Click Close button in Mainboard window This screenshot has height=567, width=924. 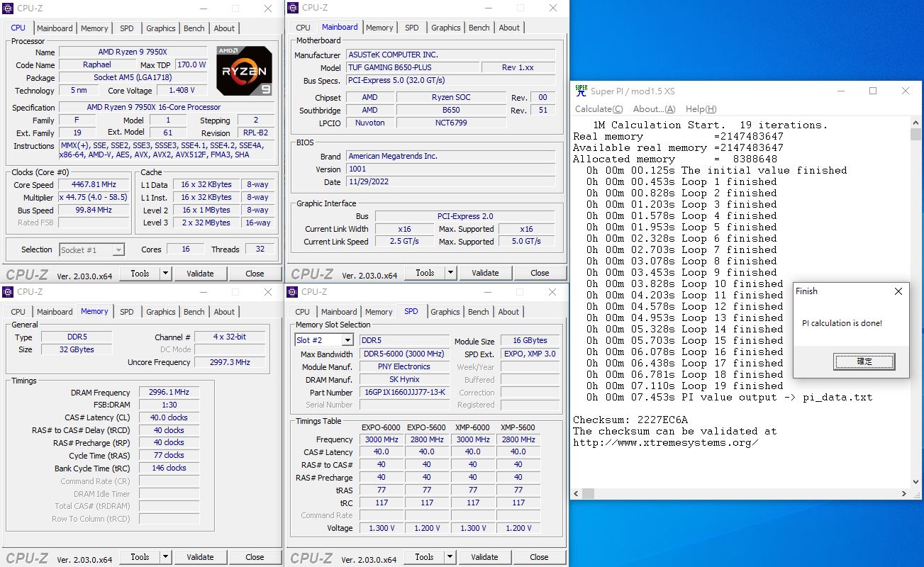540,273
